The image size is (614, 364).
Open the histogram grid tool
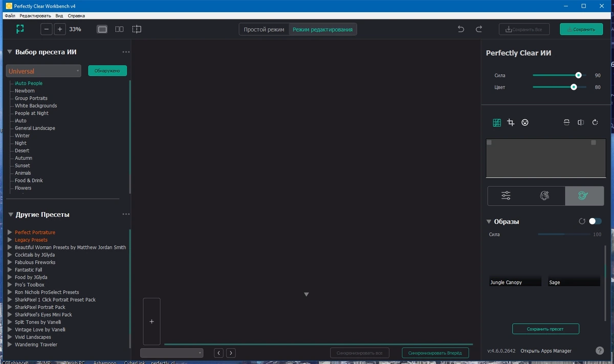tap(496, 122)
